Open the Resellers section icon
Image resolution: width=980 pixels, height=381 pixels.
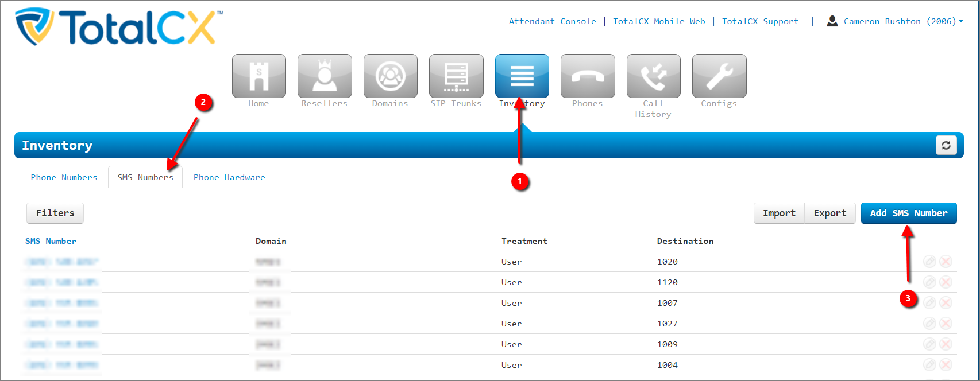pos(325,76)
